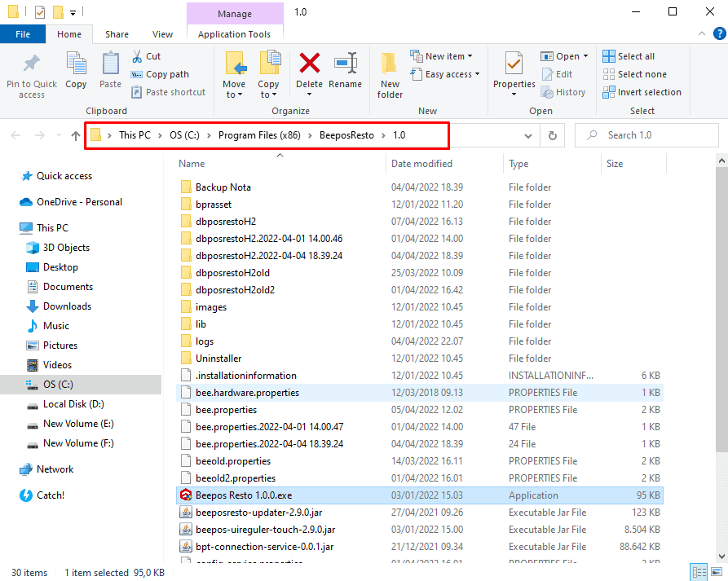Select bee.hardware.properties file

420,393
